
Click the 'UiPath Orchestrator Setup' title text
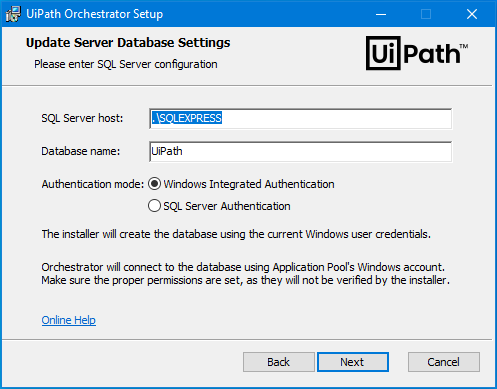pyautogui.click(x=95, y=14)
